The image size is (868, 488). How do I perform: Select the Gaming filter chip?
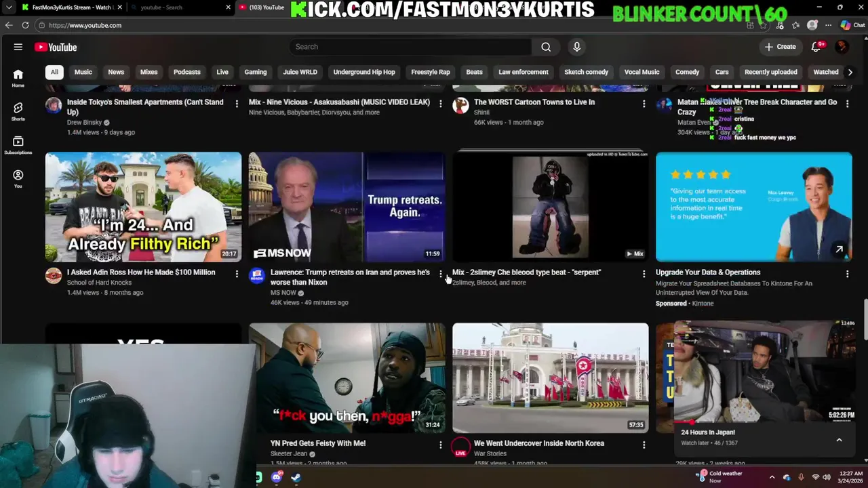coord(256,72)
